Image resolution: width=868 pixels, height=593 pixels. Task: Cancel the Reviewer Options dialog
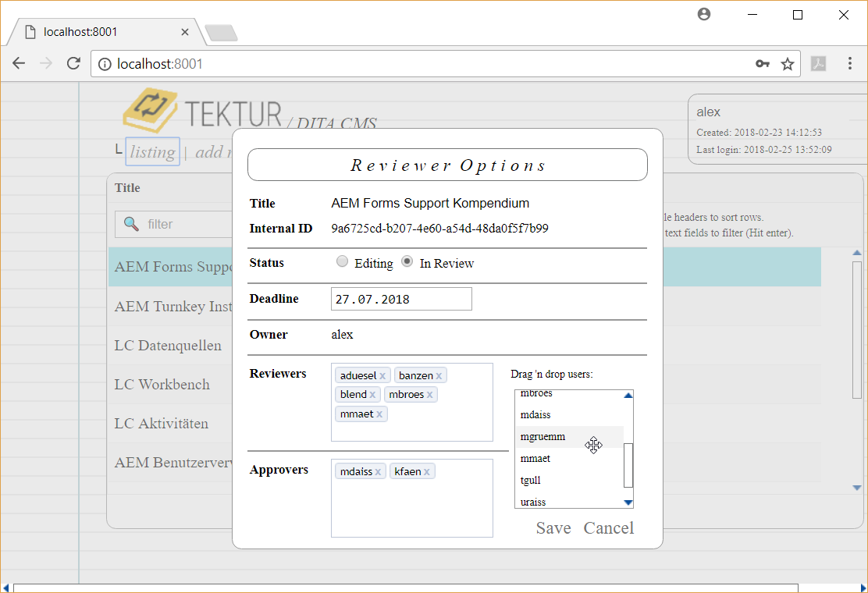(608, 528)
